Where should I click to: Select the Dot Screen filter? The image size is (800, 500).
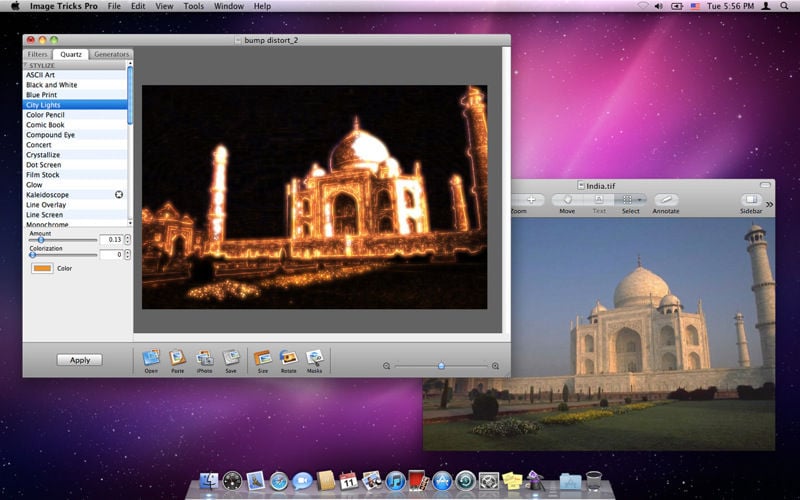coord(75,165)
